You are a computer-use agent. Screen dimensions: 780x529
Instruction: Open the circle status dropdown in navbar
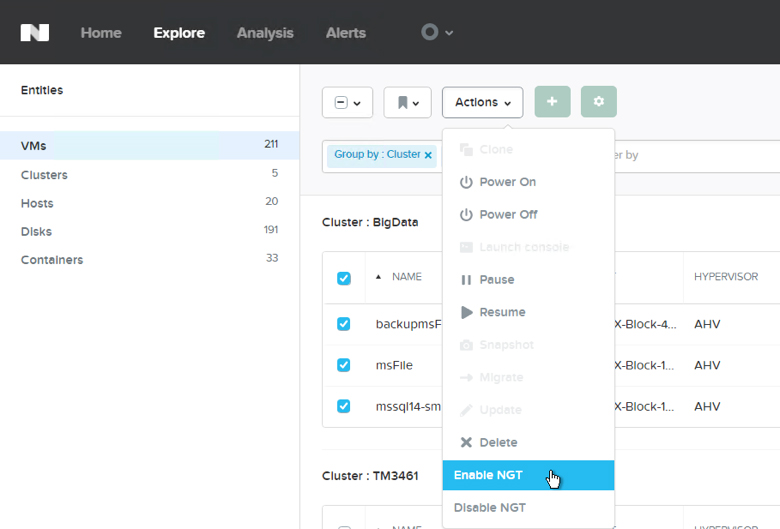point(436,32)
